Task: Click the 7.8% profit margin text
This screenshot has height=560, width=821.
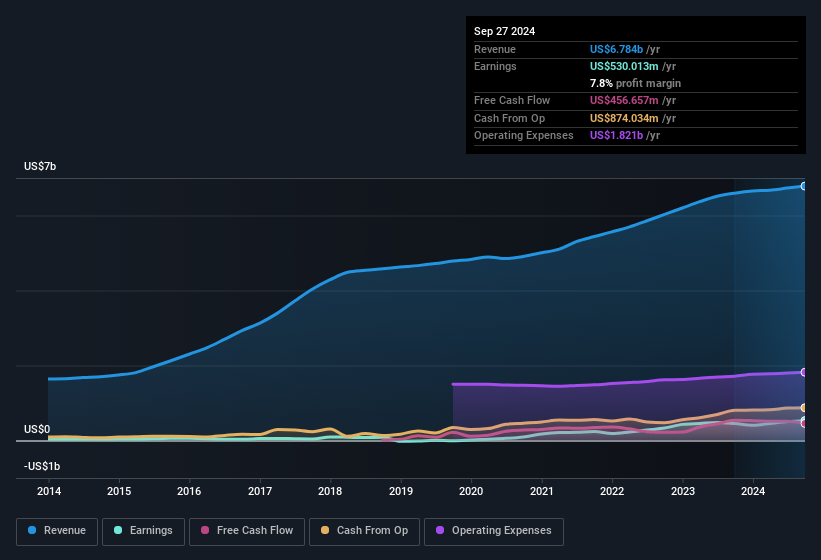Action: [635, 83]
